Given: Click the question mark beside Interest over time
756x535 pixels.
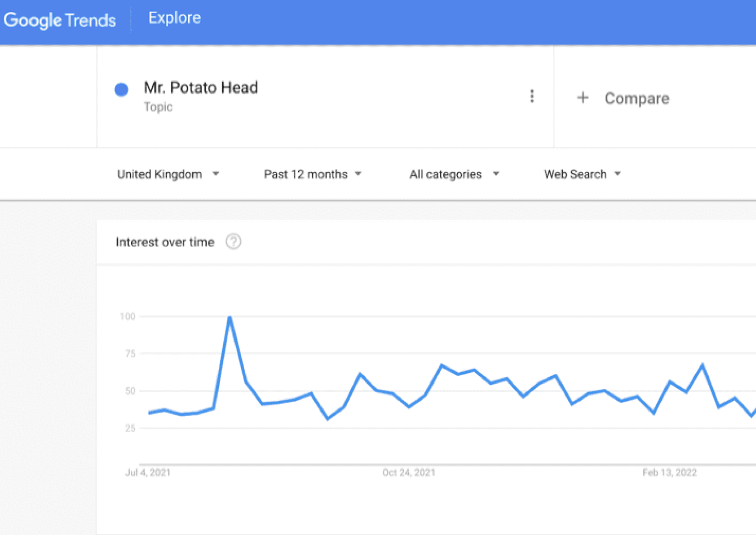Looking at the screenshot, I should pyautogui.click(x=233, y=242).
